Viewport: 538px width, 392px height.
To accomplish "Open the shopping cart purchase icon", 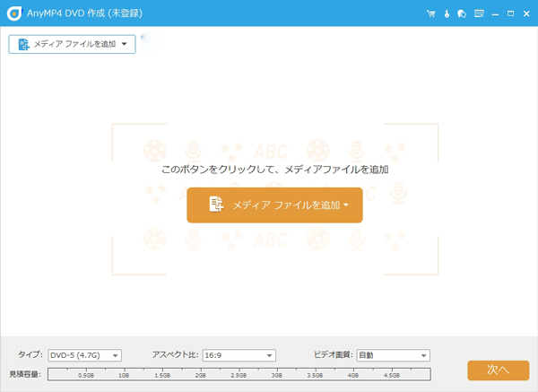I will (431, 13).
